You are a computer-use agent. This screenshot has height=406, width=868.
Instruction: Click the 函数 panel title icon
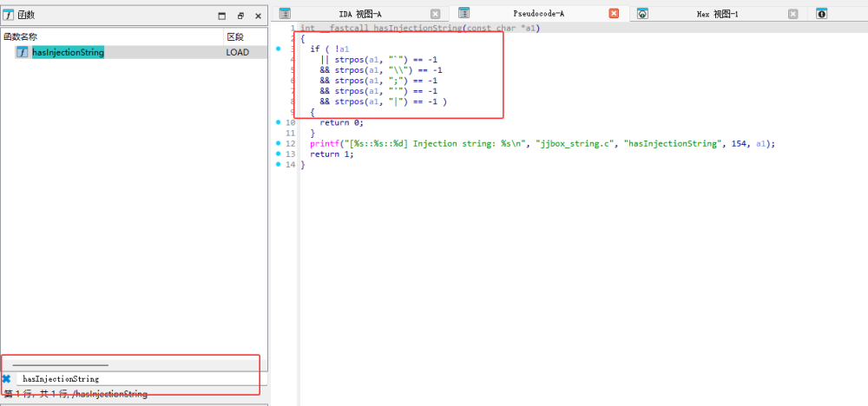click(x=8, y=15)
